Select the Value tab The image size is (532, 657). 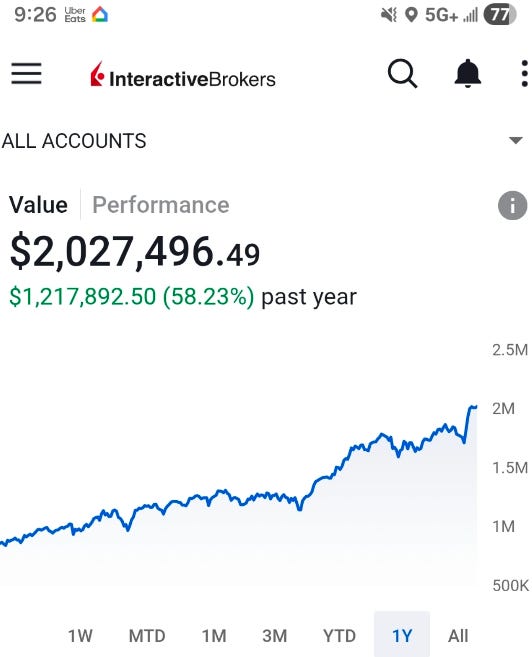coord(38,205)
